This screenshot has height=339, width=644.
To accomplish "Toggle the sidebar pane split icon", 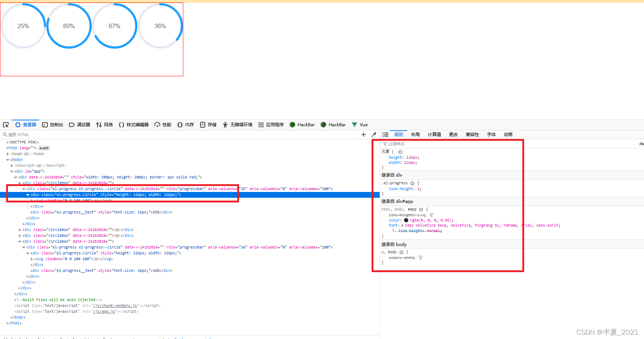I will coord(385,135).
